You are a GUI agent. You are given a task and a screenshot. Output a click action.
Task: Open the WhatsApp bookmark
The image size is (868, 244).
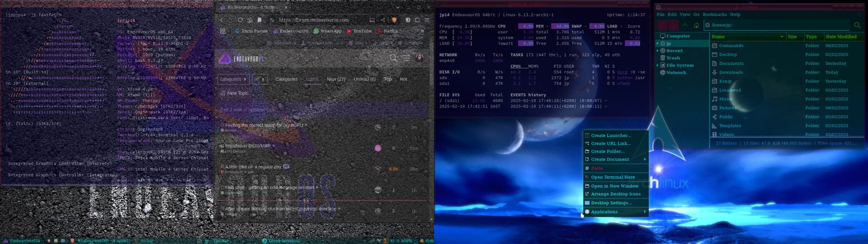tap(328, 31)
